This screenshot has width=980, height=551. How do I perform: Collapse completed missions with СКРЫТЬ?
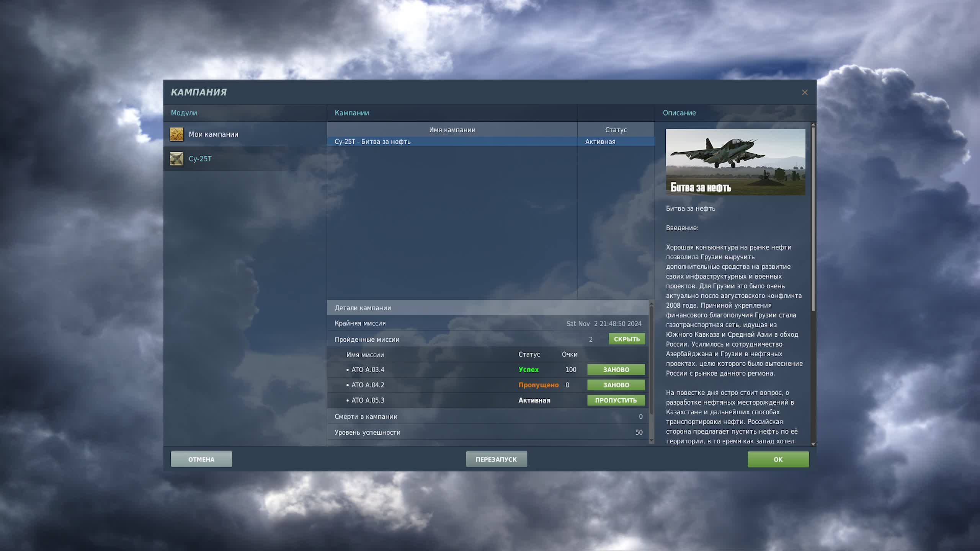coord(627,339)
